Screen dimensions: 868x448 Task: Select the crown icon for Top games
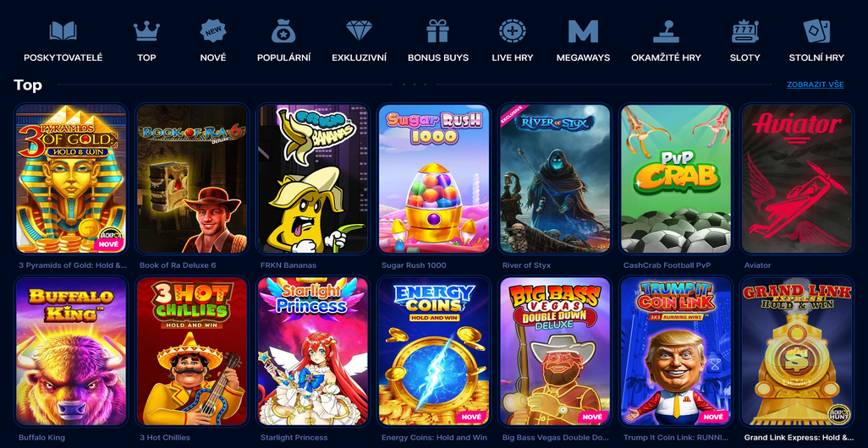point(146,31)
